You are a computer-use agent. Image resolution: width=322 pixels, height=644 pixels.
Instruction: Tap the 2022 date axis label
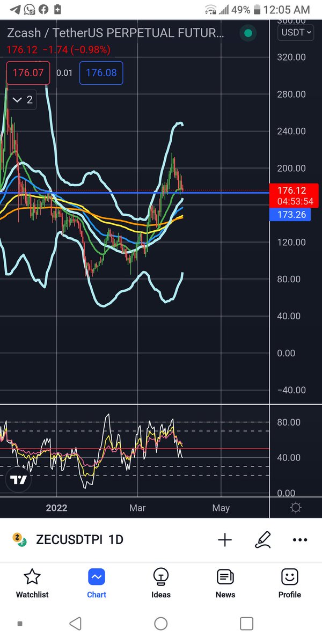click(x=56, y=508)
